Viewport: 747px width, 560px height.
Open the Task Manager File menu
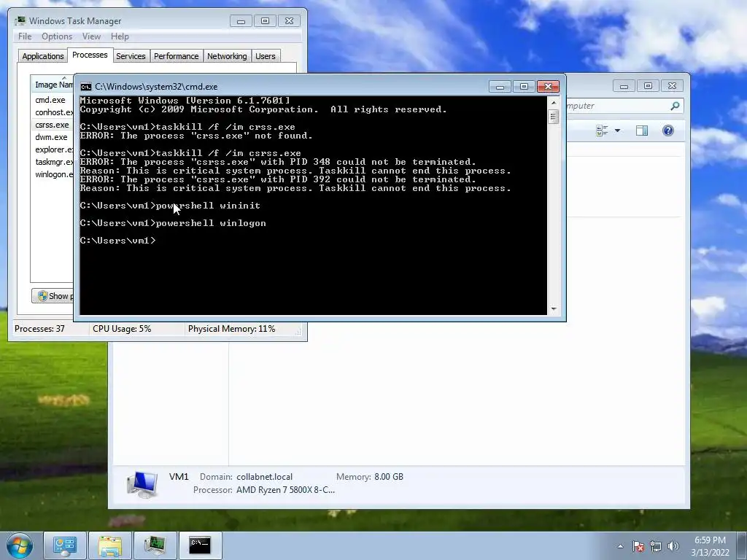(x=25, y=36)
